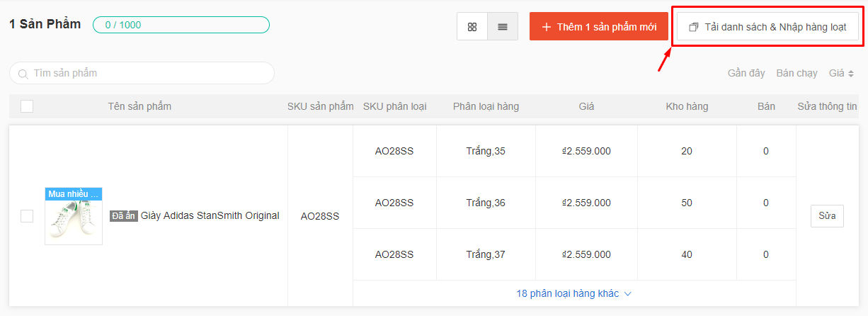
Task: Click the search magnifier icon
Action: [23, 74]
